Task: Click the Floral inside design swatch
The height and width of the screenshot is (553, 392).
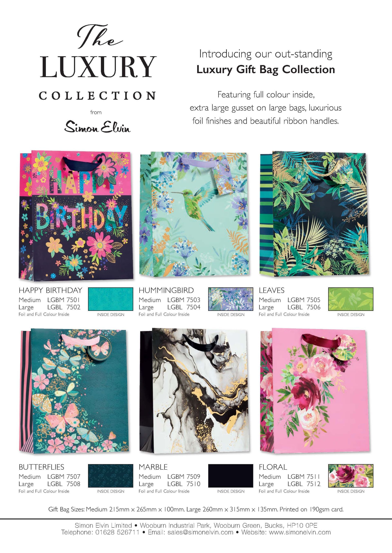Action: coord(351,476)
